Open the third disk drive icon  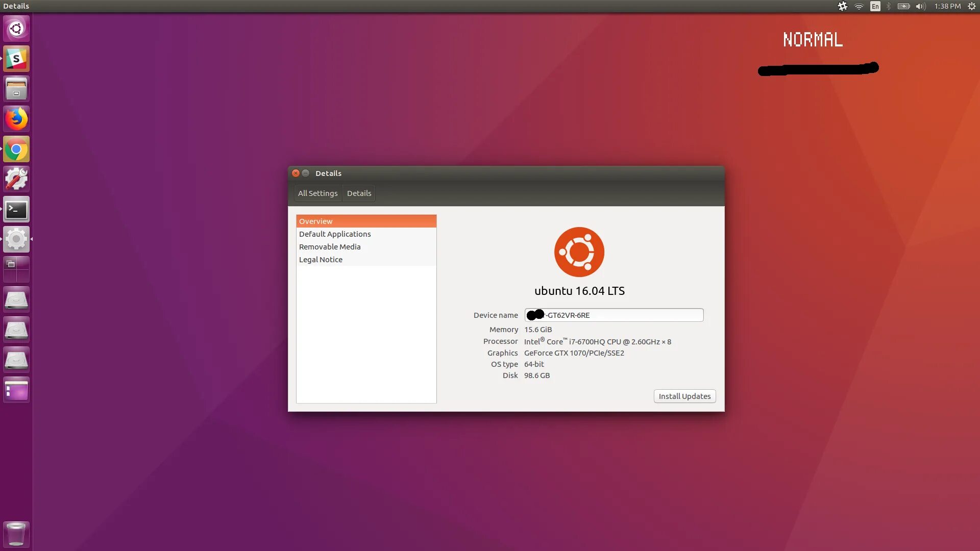pos(16,360)
